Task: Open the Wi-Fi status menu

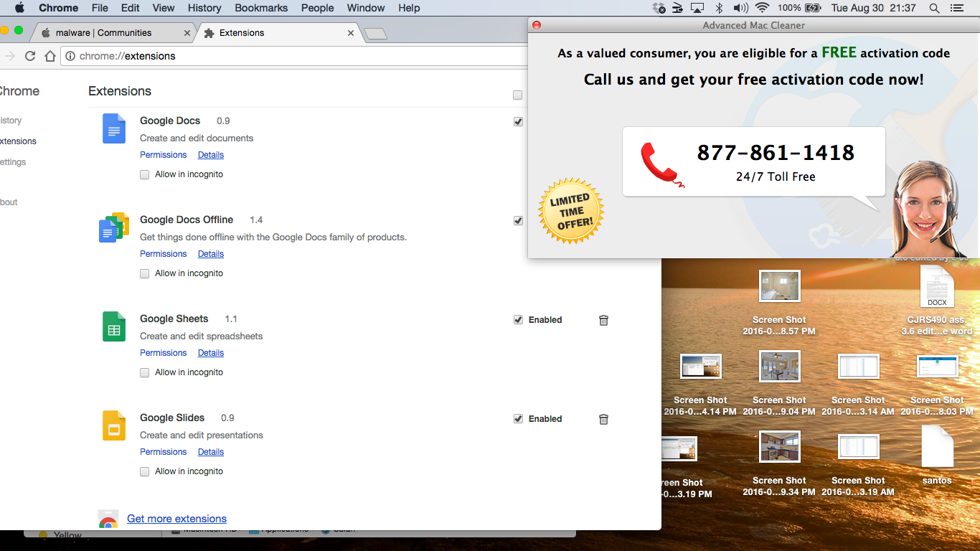Action: (x=762, y=8)
